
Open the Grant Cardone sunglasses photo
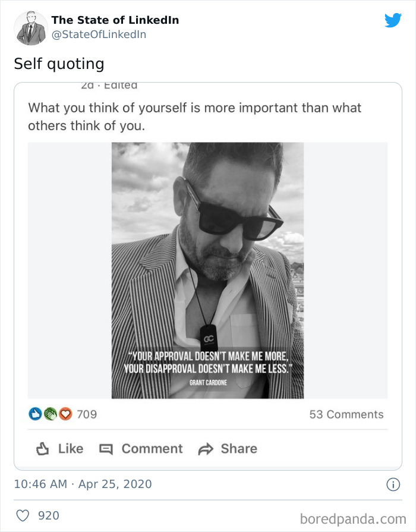tap(207, 270)
